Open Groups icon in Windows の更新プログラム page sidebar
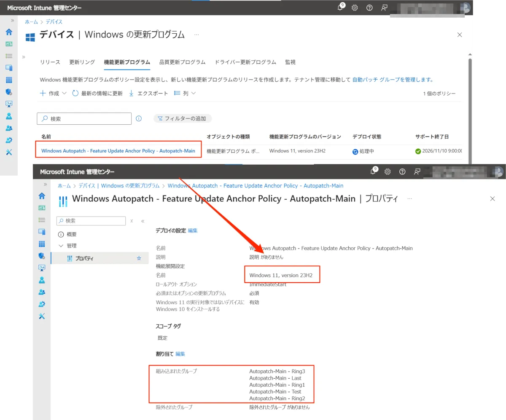 (x=9, y=128)
